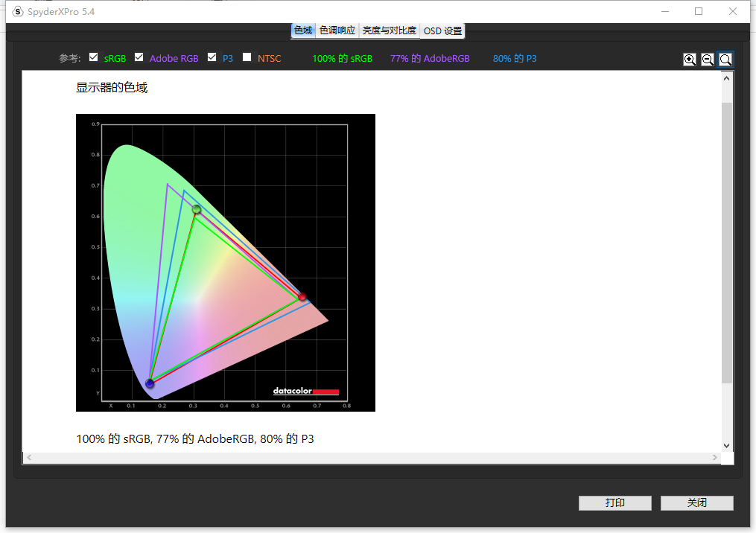756x533 pixels.
Task: Disable the Adobe RGB reference checkbox
Action: [139, 57]
